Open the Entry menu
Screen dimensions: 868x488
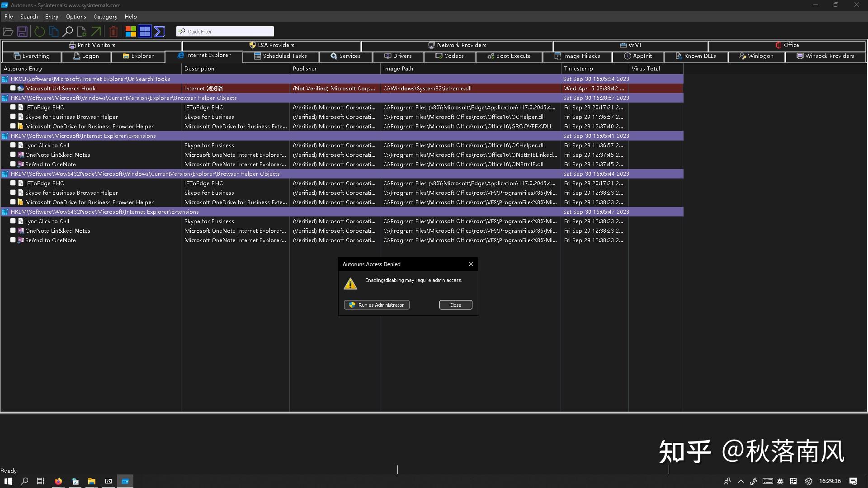pos(52,17)
